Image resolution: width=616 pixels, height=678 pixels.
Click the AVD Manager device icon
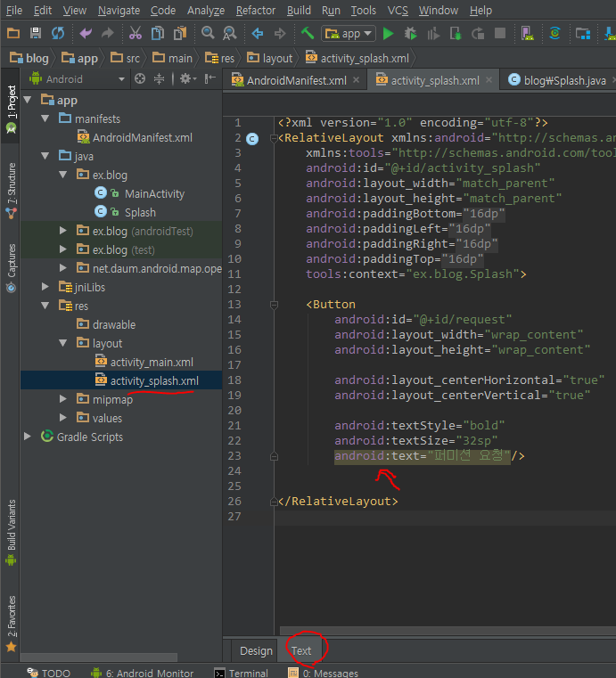tap(527, 33)
